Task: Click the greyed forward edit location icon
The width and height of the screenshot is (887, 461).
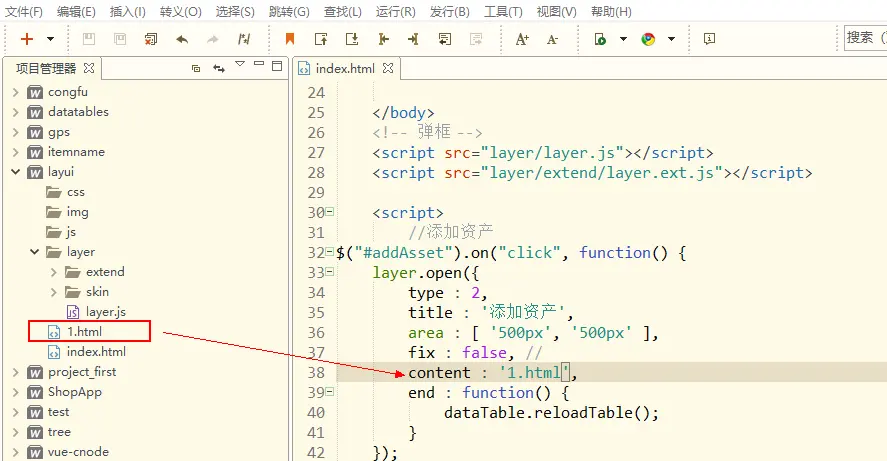Action: [476, 39]
